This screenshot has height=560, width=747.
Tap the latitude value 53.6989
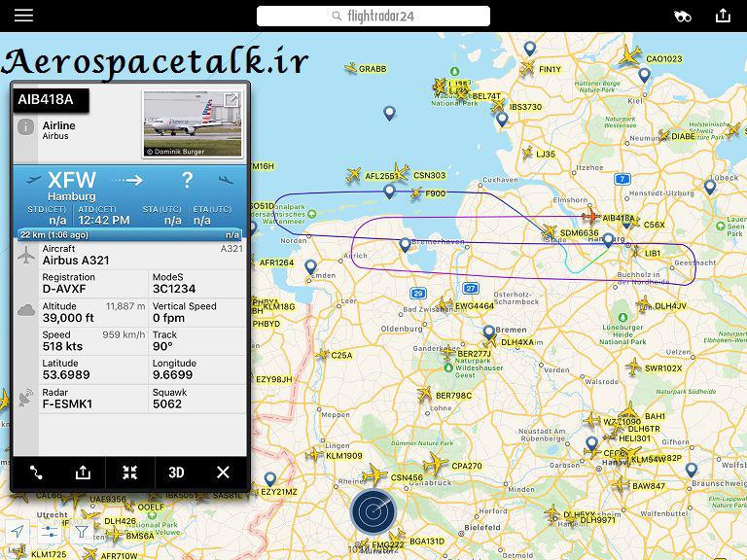pos(66,375)
